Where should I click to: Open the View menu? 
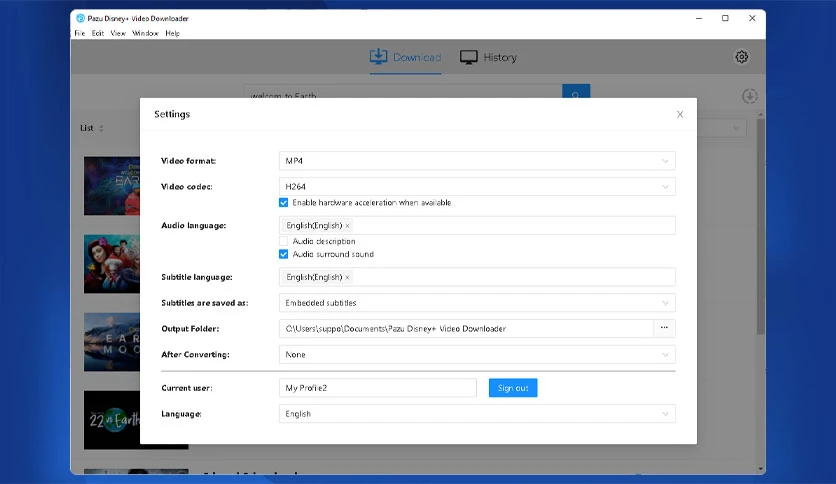(x=118, y=33)
